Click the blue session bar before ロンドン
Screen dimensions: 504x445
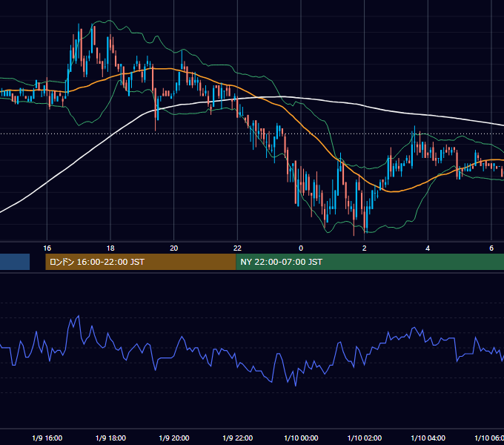point(15,262)
